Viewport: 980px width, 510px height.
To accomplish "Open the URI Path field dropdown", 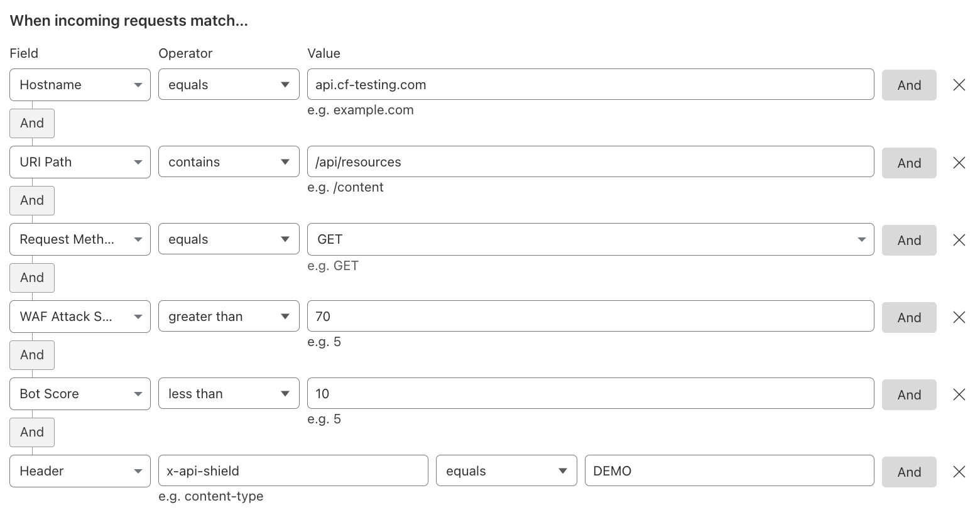I will pyautogui.click(x=80, y=162).
